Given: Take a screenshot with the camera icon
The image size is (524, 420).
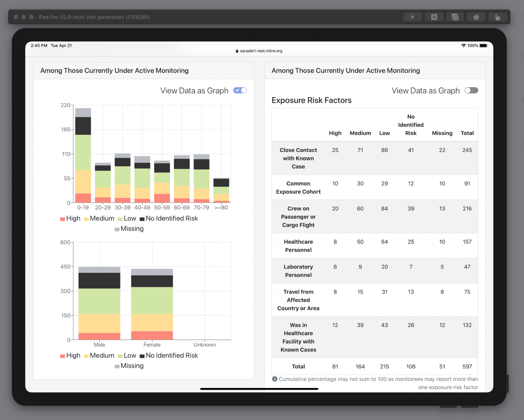Looking at the screenshot, I should pos(455,17).
